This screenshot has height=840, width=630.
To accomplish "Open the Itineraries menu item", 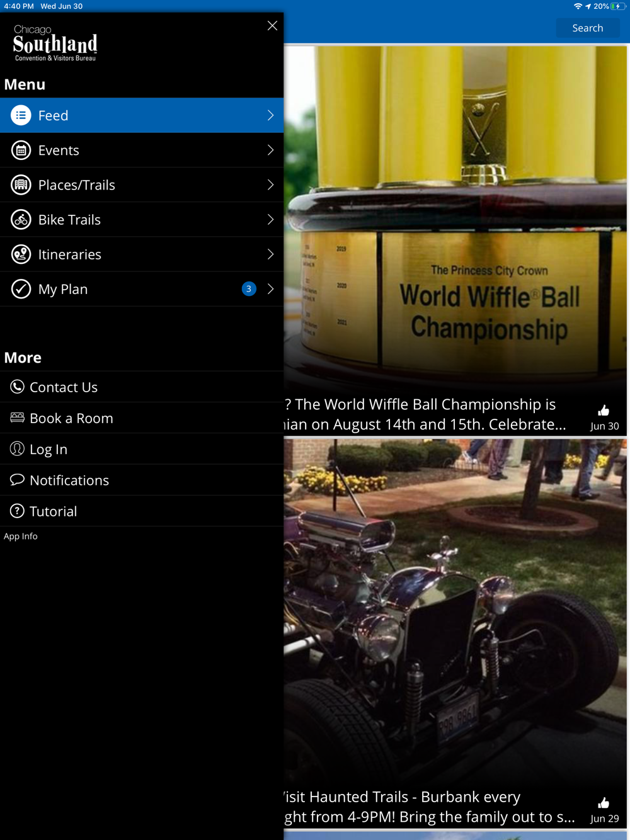I will click(x=142, y=254).
